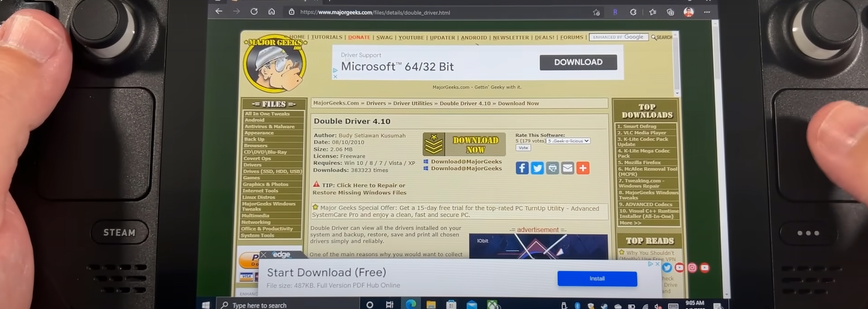
Task: Add page to favorites with star-plus icon
Action: click(597, 12)
